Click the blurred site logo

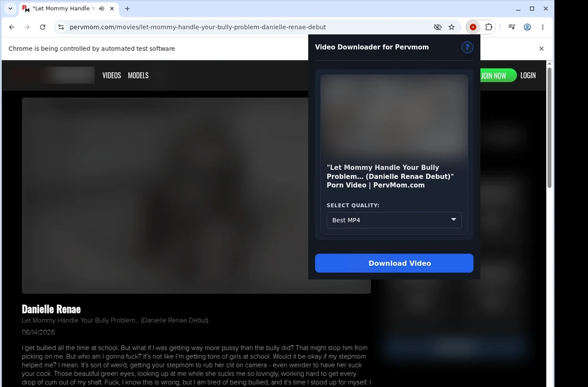point(51,75)
